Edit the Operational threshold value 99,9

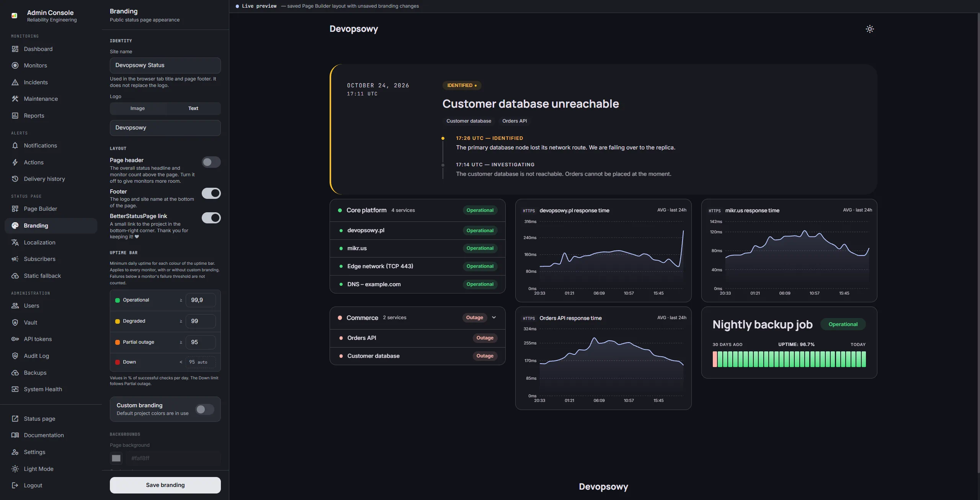coord(201,300)
